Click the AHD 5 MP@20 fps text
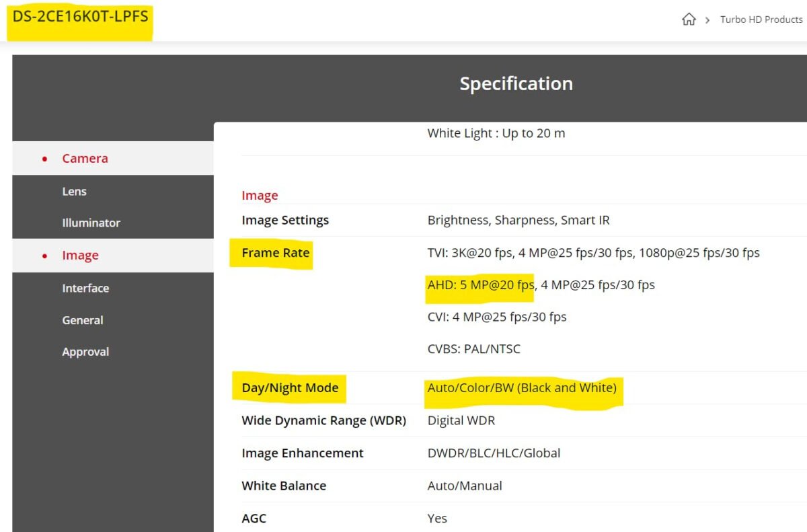 point(480,285)
